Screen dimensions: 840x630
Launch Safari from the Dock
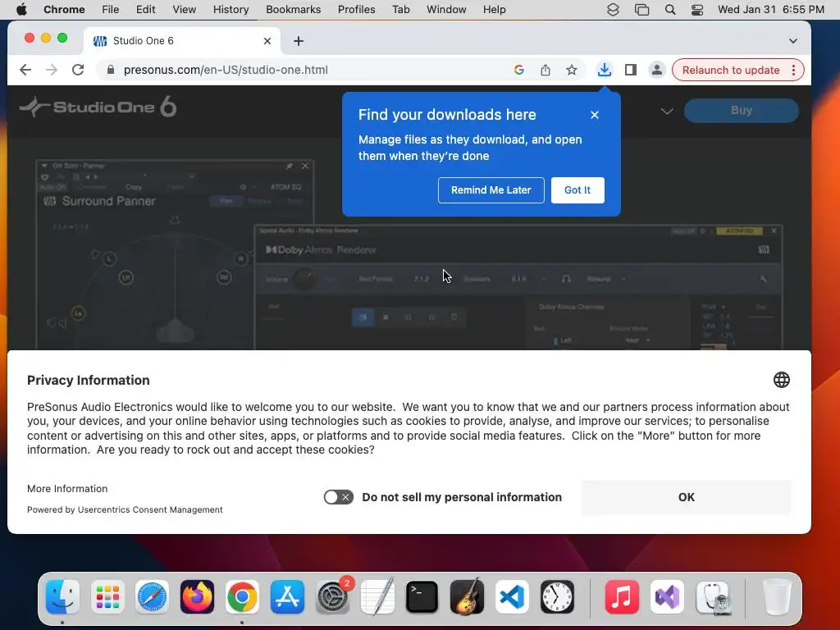[x=152, y=597]
